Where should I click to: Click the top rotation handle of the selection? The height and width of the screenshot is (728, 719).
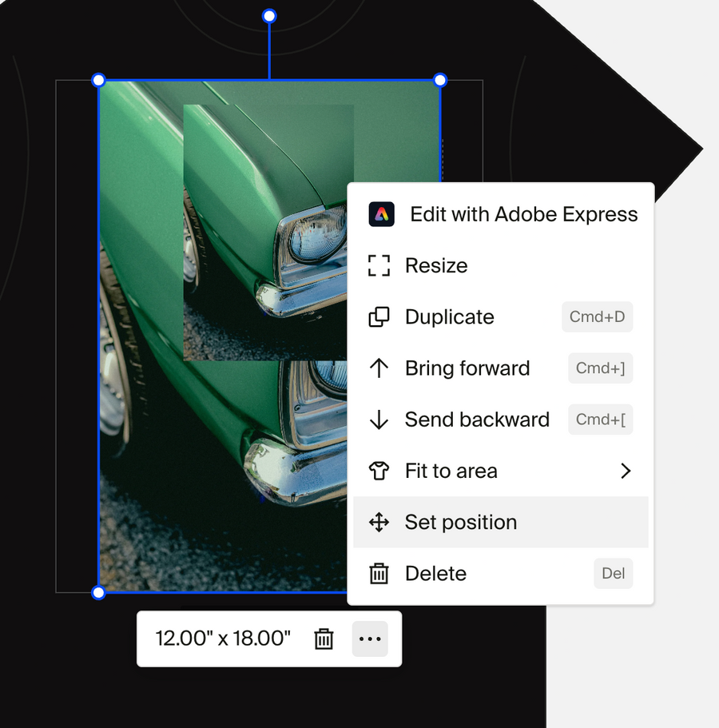tap(269, 15)
